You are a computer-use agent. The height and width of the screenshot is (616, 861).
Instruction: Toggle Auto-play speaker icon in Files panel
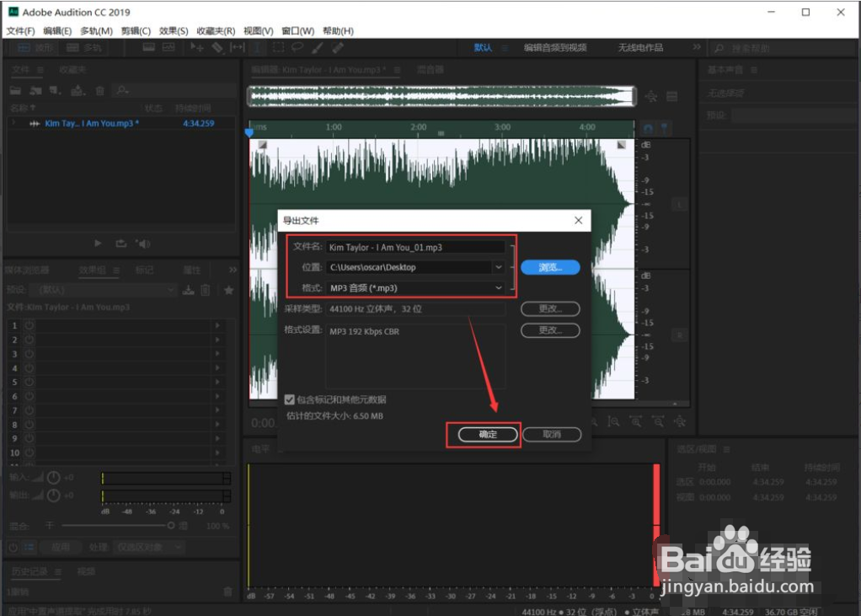click(143, 244)
